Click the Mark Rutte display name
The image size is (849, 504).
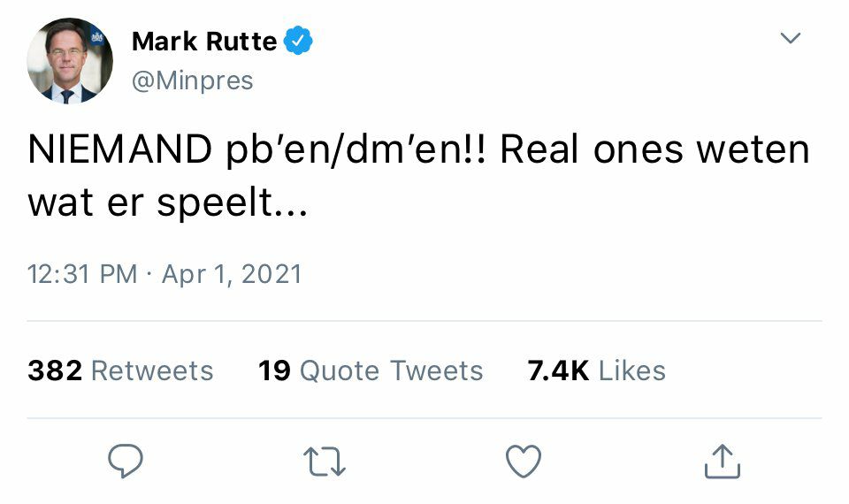coord(204,41)
